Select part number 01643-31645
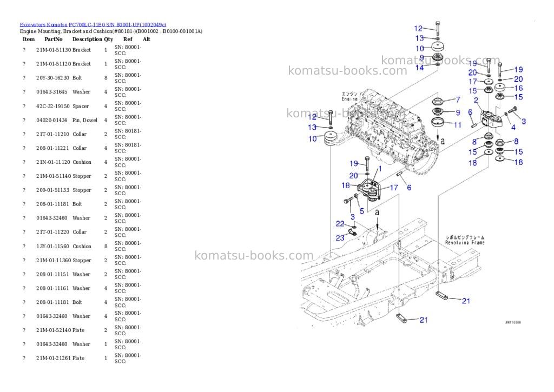 point(51,92)
